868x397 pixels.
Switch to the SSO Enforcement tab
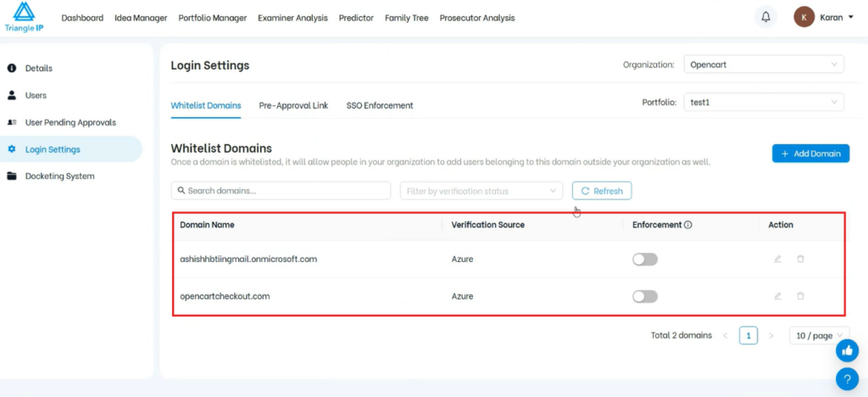[379, 106]
